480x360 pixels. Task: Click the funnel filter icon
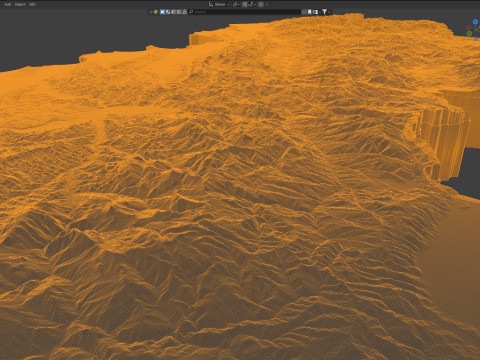[324, 12]
